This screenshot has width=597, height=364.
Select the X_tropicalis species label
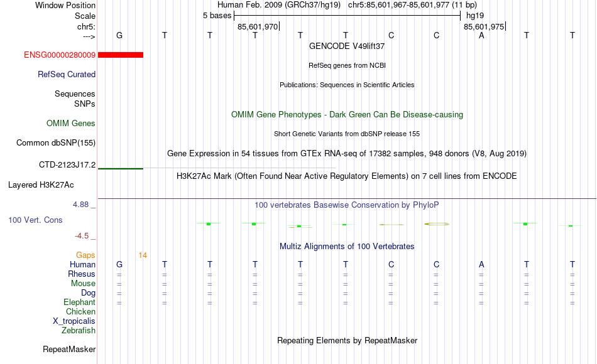point(74,321)
